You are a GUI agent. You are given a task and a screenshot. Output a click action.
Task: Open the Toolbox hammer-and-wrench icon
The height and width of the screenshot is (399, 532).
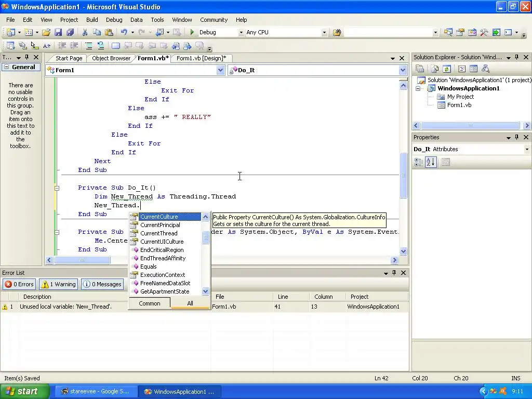click(x=484, y=32)
